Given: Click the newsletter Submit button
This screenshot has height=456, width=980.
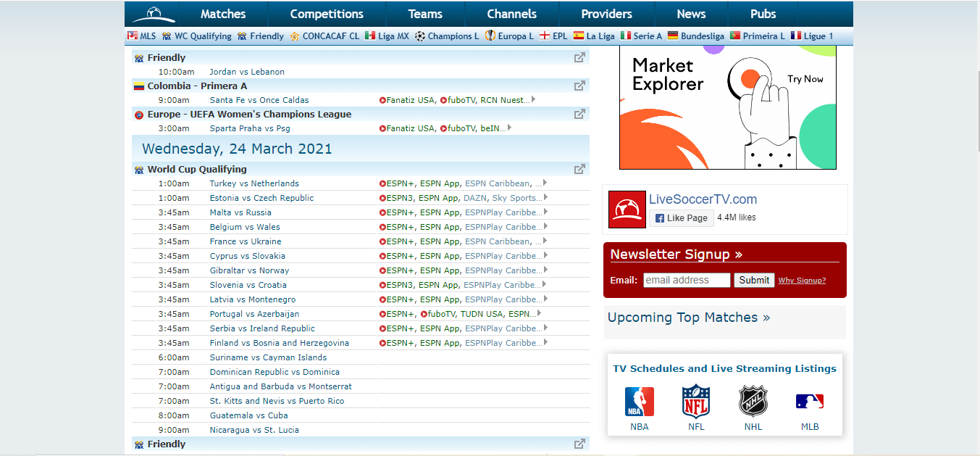Looking at the screenshot, I should (x=754, y=280).
